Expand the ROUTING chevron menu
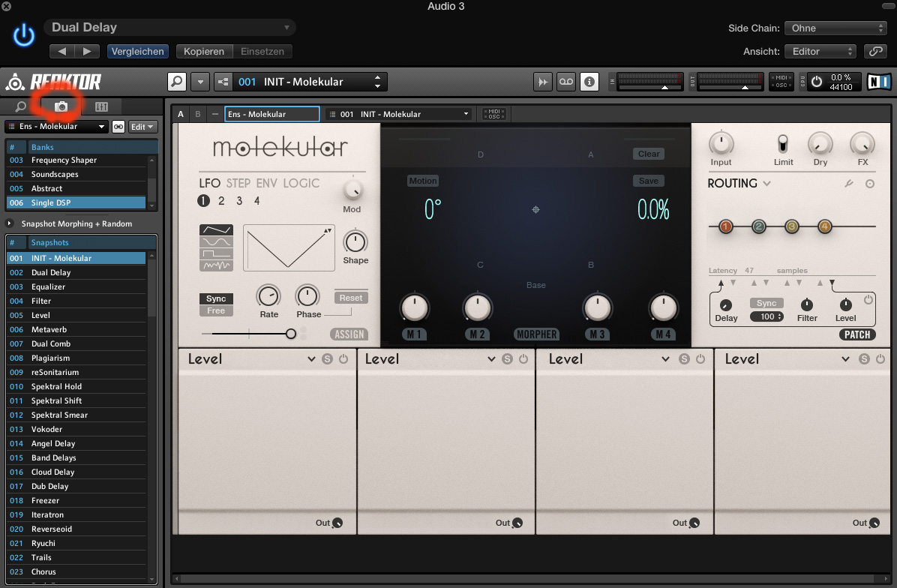897x588 pixels. pos(766,184)
